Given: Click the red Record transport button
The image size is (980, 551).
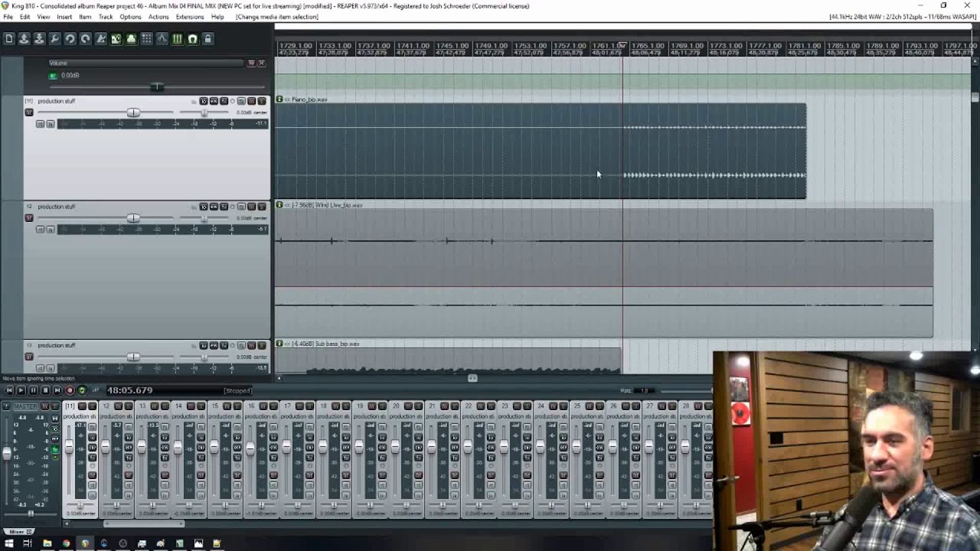Looking at the screenshot, I should pos(70,390).
